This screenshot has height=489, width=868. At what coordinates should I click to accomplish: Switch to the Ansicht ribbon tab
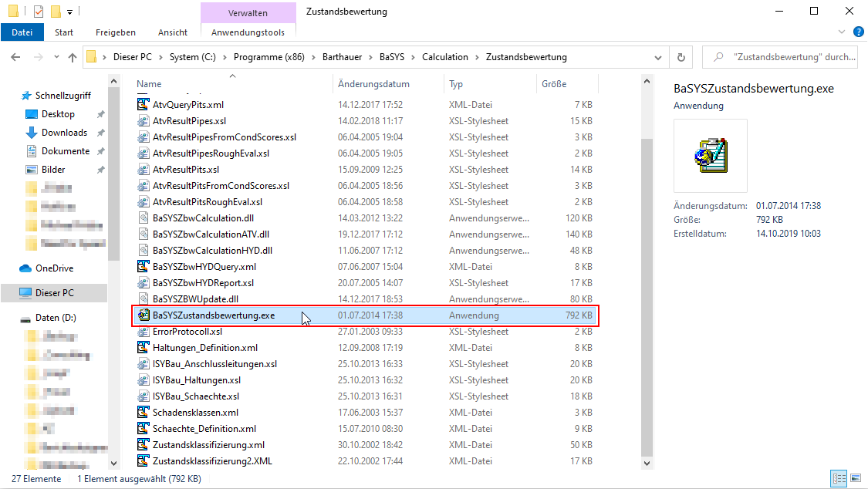pyautogui.click(x=172, y=32)
